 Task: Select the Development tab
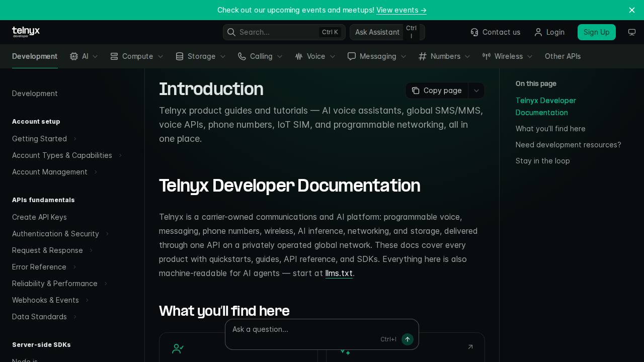35,56
